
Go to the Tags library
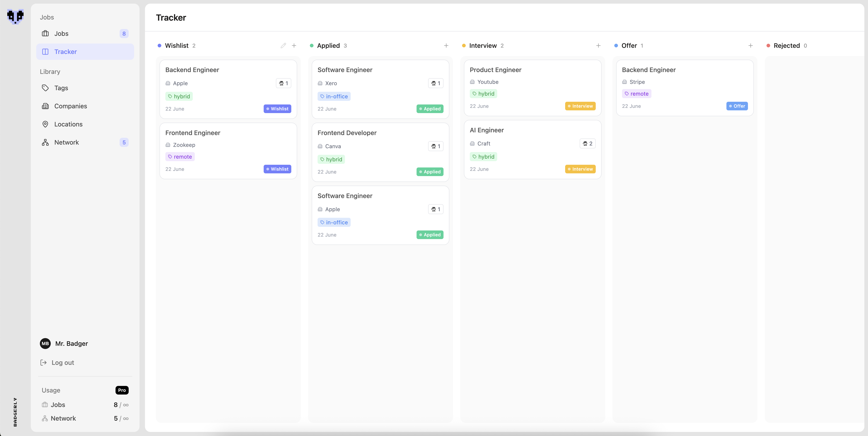point(85,88)
